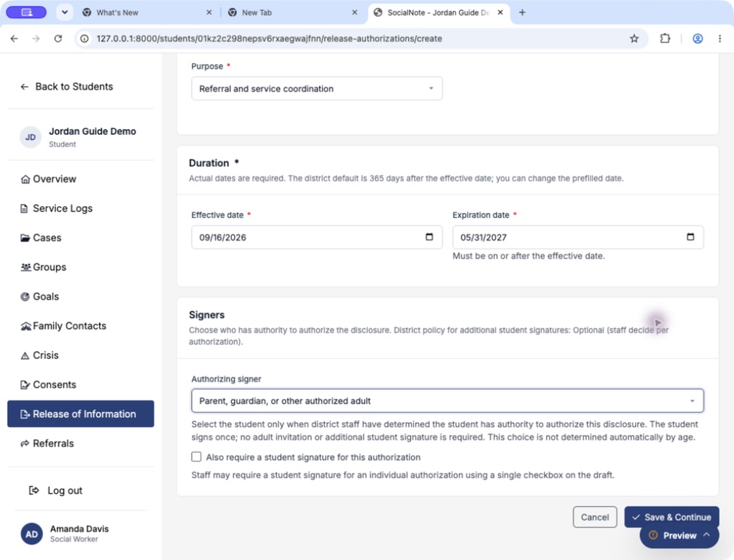734x560 pixels.
Task: Close the What's New tab
Action: pos(209,12)
